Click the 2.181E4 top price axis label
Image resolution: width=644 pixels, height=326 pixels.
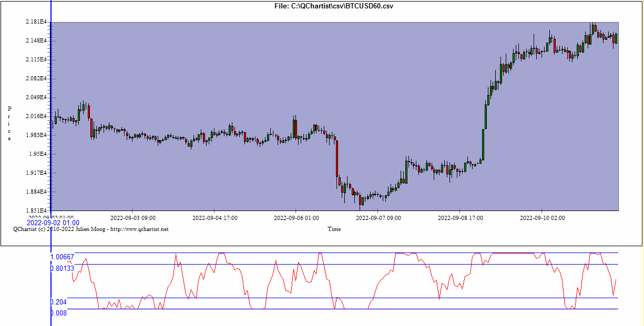[36, 22]
